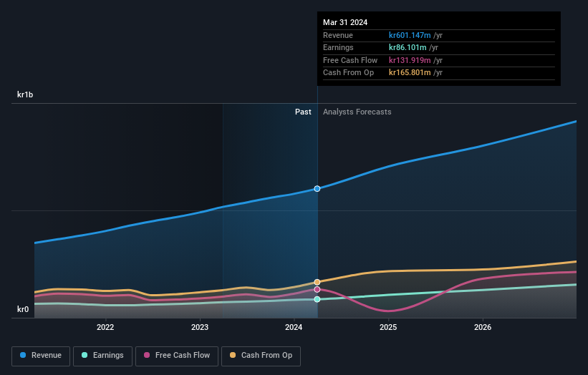Click the 2026 x-axis label

click(x=483, y=328)
